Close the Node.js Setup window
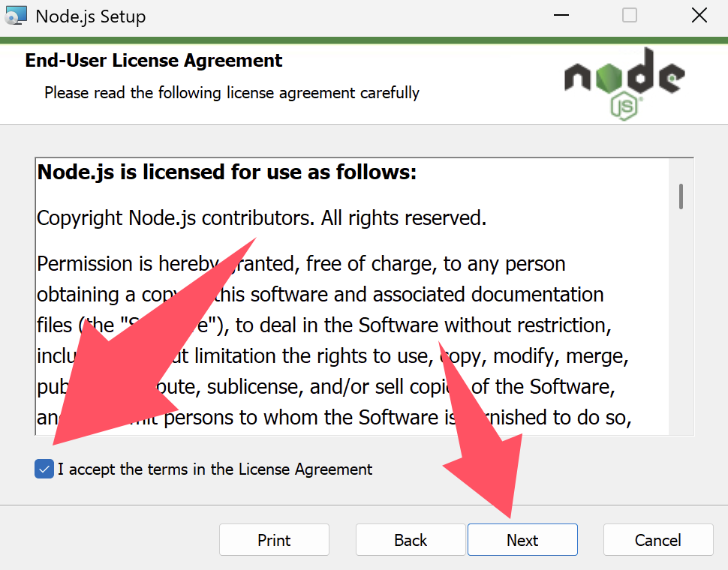This screenshot has width=728, height=570. tap(699, 16)
